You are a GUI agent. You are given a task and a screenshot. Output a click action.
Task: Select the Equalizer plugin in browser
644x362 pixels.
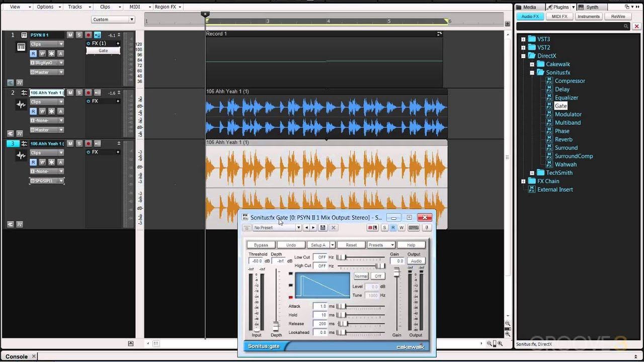[x=567, y=98]
